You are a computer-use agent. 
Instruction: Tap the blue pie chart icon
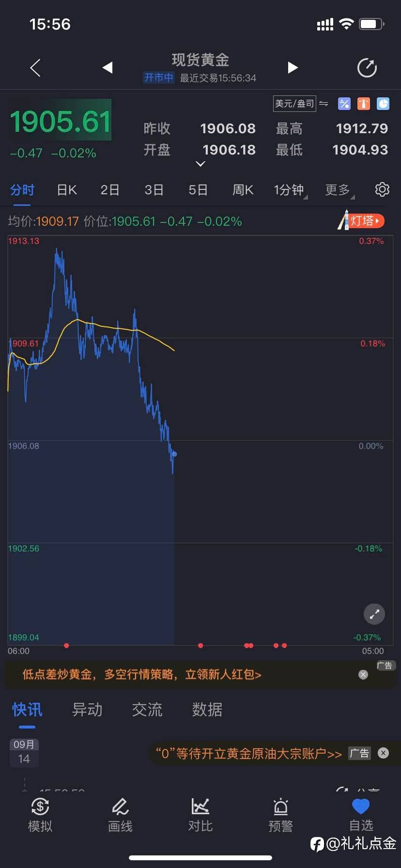383,103
